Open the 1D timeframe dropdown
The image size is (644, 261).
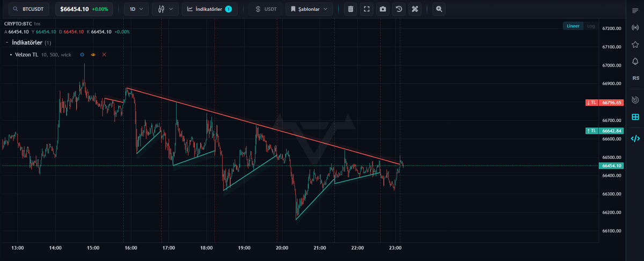tap(137, 9)
